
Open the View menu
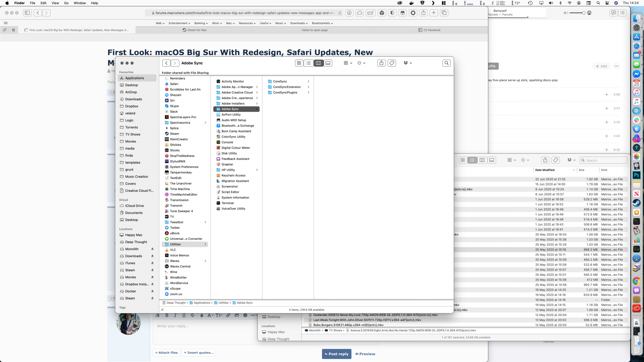tap(55, 3)
